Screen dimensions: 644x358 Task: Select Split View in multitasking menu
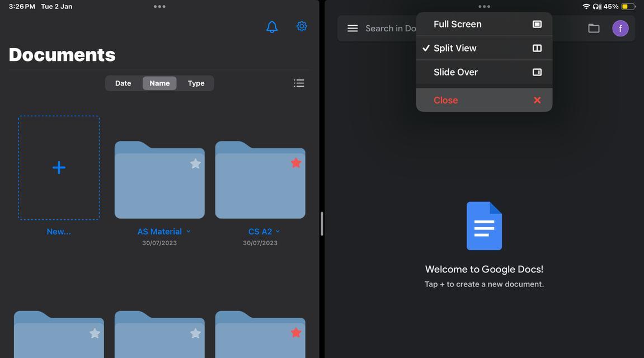[x=484, y=48]
